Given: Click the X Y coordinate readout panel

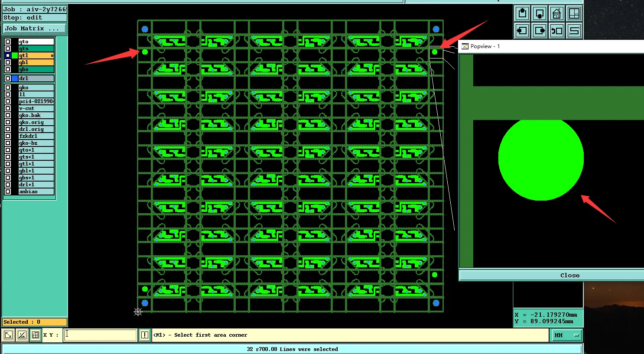Looking at the screenshot, I should 548,318.
